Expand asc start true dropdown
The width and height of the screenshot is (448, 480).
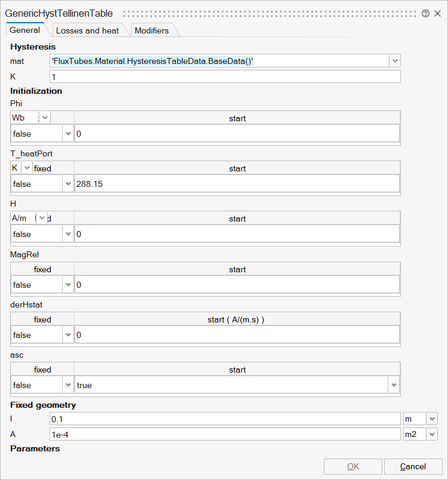(x=394, y=385)
